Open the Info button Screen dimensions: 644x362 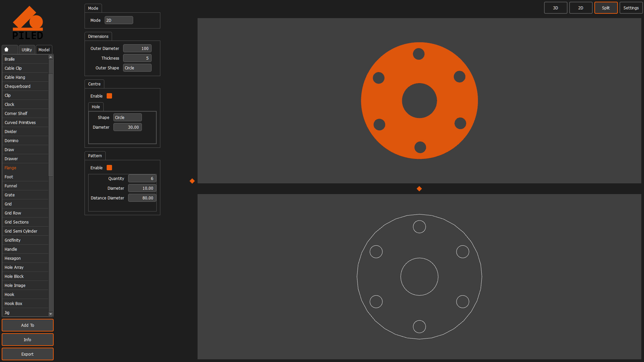click(28, 340)
